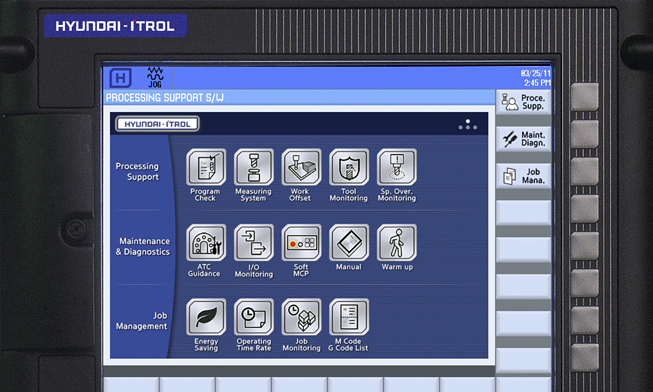653x392 pixels.
Task: Click the Hyundai-iTrol logo button in panel header
Action: 157,124
